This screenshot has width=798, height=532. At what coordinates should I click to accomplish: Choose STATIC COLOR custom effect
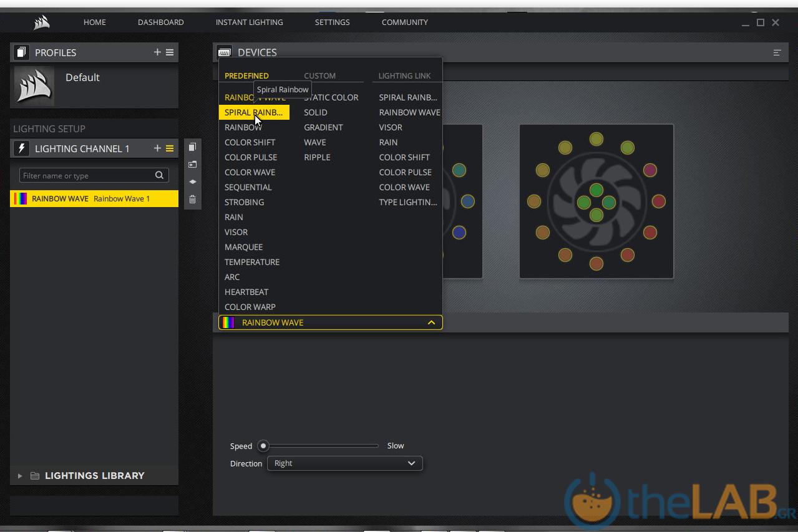[x=331, y=97]
